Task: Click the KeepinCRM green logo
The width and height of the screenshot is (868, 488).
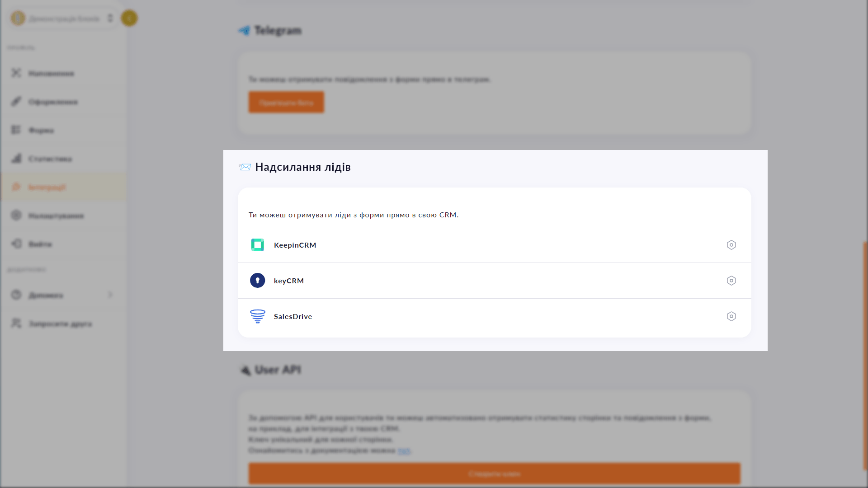Action: pyautogui.click(x=258, y=245)
